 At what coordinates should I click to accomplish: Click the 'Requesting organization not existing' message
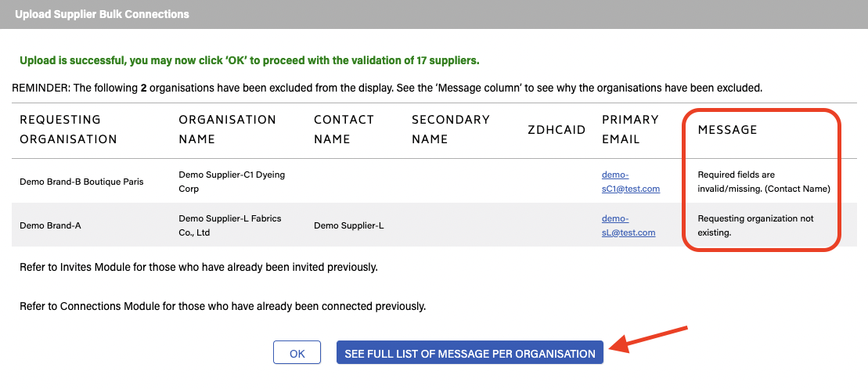tap(755, 225)
